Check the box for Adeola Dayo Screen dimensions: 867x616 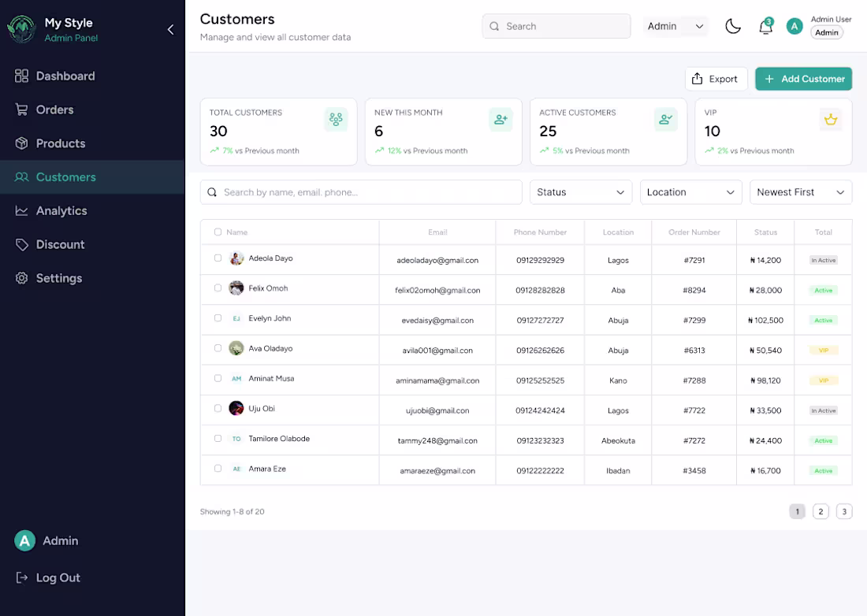[x=218, y=258]
